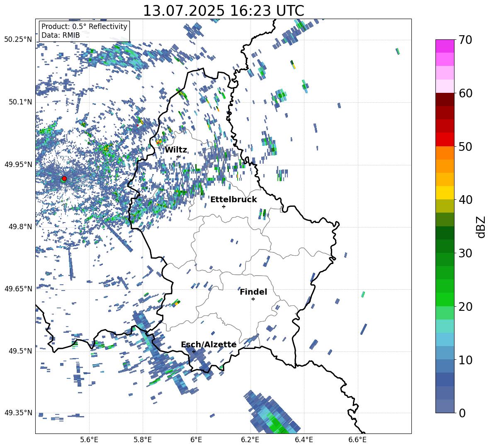Image resolution: width=491 pixels, height=448 pixels.
Task: Click the 0 dBZ colorbar tick label
Action: coord(462,413)
